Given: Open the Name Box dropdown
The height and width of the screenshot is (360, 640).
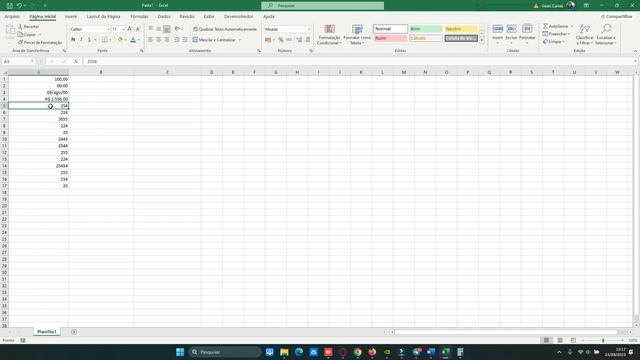Looking at the screenshot, I should pos(32,61).
